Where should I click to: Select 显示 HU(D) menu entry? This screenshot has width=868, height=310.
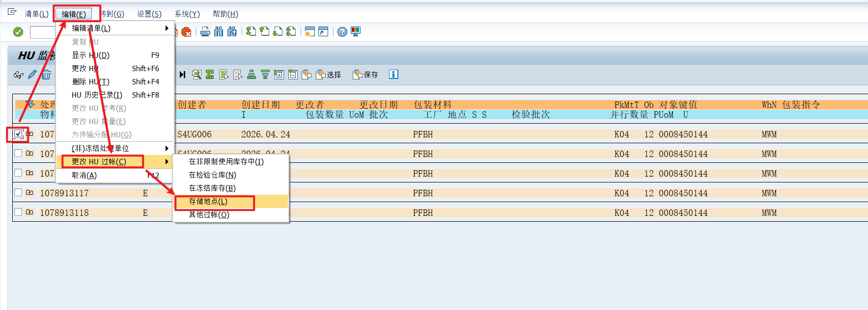(115, 55)
